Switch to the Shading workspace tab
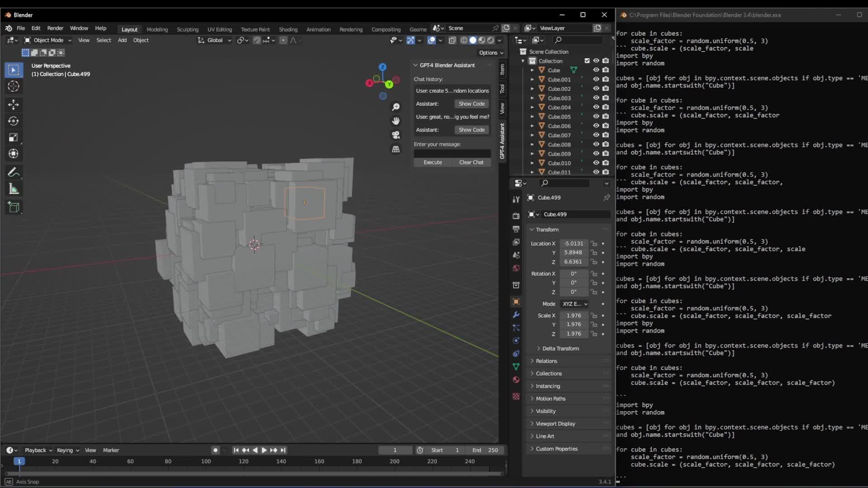The image size is (868, 488). pyautogui.click(x=288, y=29)
